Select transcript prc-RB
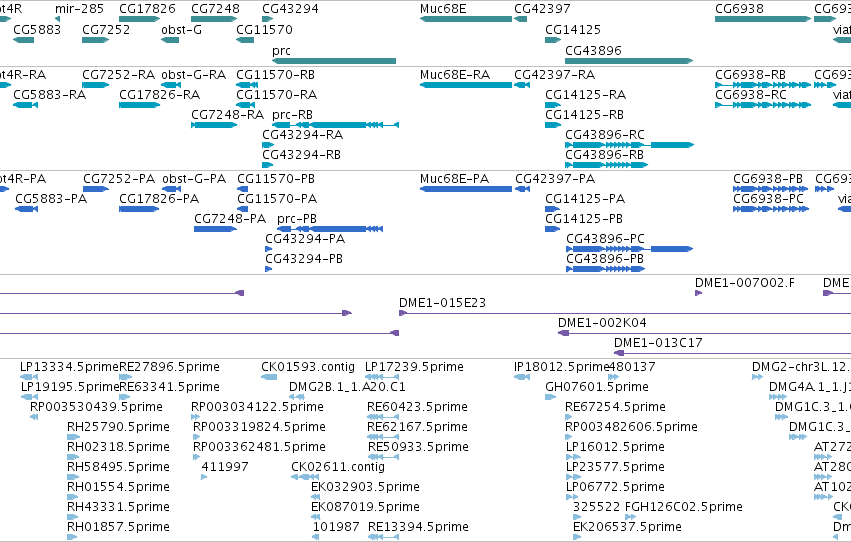Screen dimensions: 851x542 pos(335,125)
